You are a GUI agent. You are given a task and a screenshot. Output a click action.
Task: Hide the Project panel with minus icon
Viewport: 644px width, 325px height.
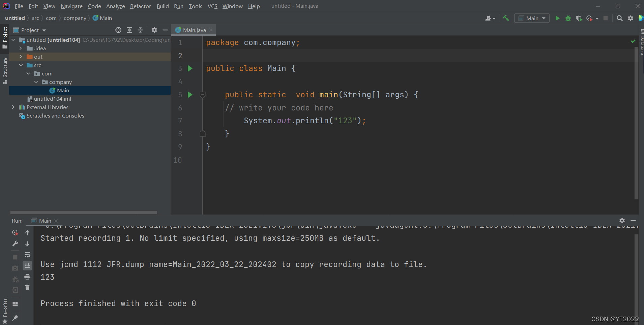[x=165, y=30]
